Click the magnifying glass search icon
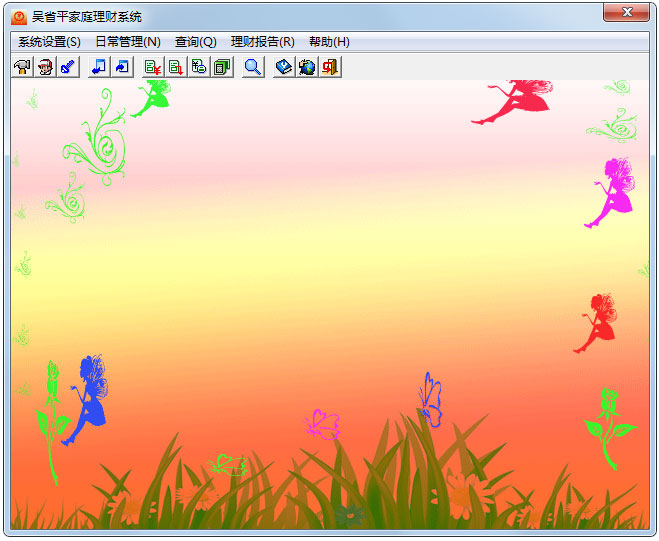The width and height of the screenshot is (659, 541). click(x=253, y=67)
